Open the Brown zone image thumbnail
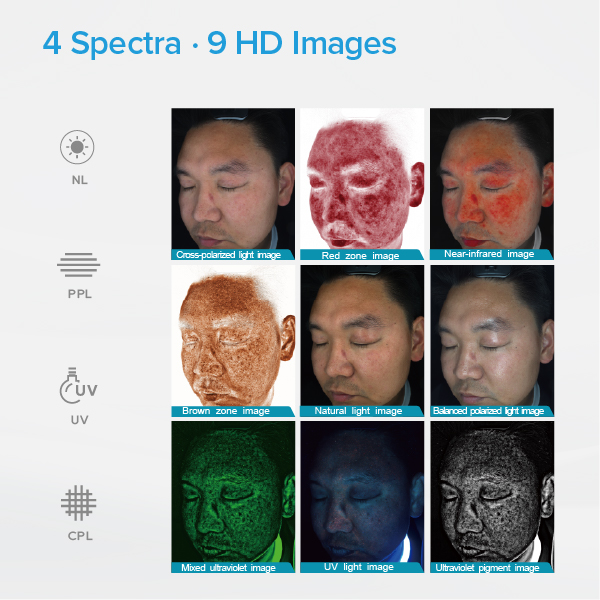Viewport: 600px width, 600px height. click(233, 341)
